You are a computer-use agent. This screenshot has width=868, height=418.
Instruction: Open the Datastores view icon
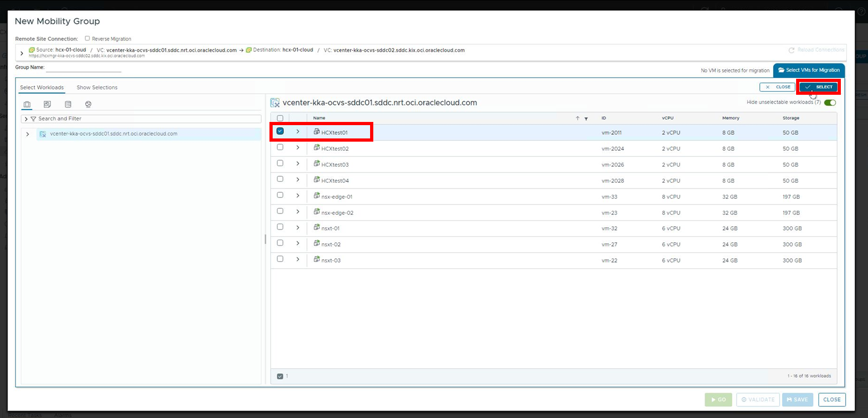point(68,104)
